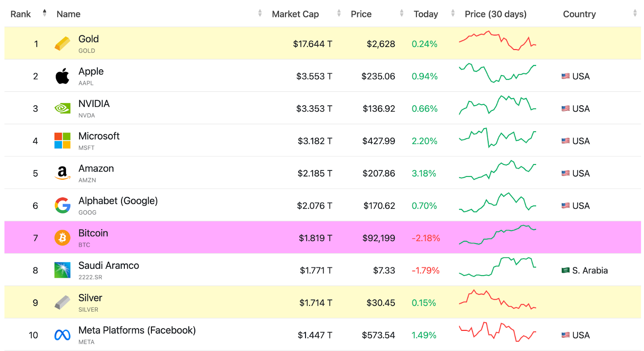Screen dimensions: 644x351
Task: Click the Bitcoin logo icon
Action: [62, 238]
